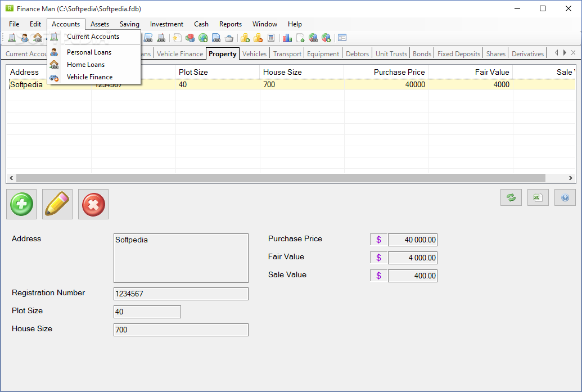
Task: Click the green building toolbar icon
Action: click(12, 38)
